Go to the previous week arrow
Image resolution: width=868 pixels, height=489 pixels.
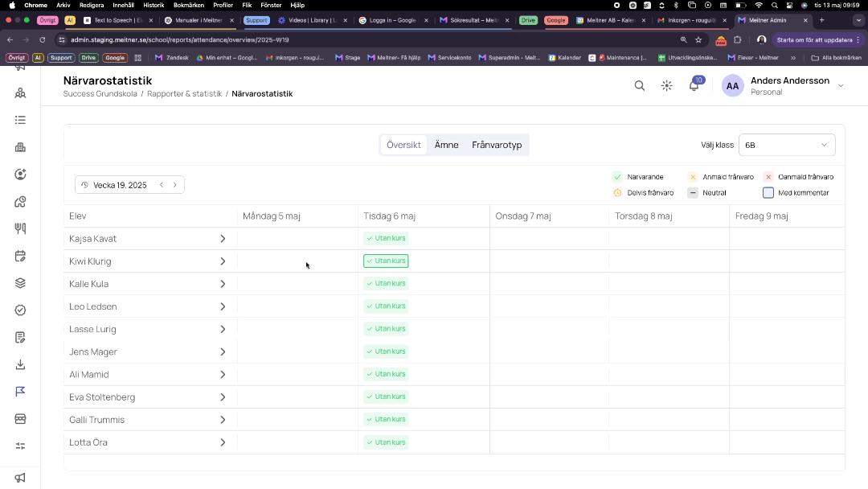coord(162,185)
